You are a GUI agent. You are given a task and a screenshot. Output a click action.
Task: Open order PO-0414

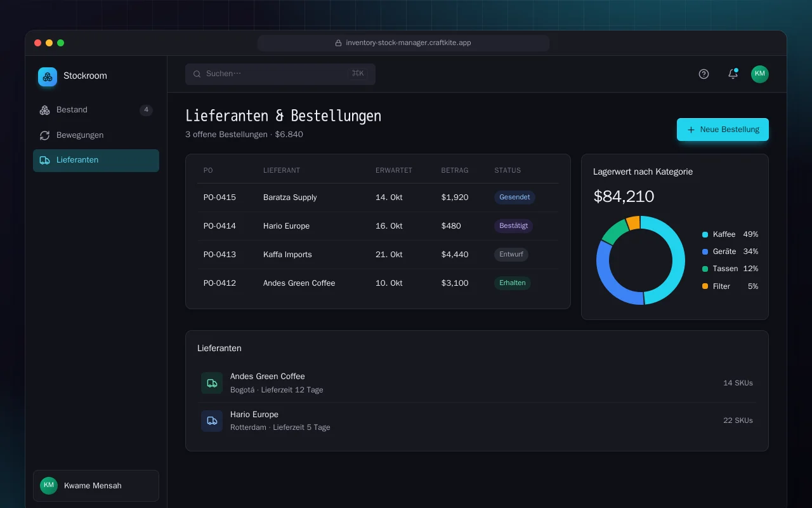pyautogui.click(x=219, y=226)
